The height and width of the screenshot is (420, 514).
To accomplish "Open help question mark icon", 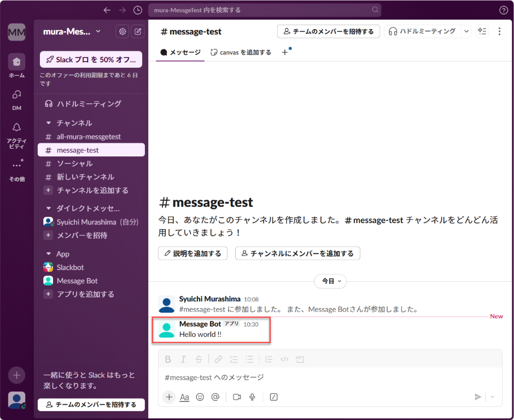I will (503, 10).
